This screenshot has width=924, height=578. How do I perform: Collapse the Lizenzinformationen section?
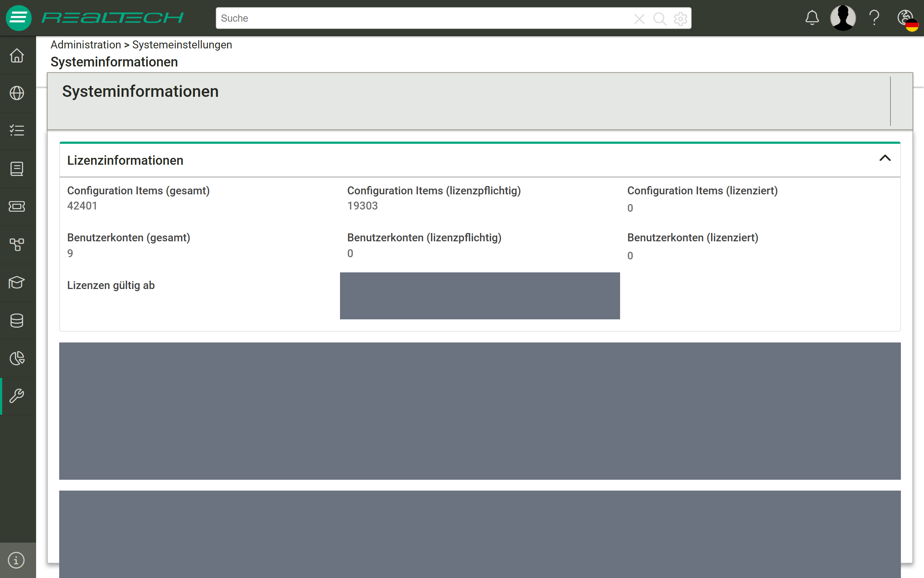885,158
